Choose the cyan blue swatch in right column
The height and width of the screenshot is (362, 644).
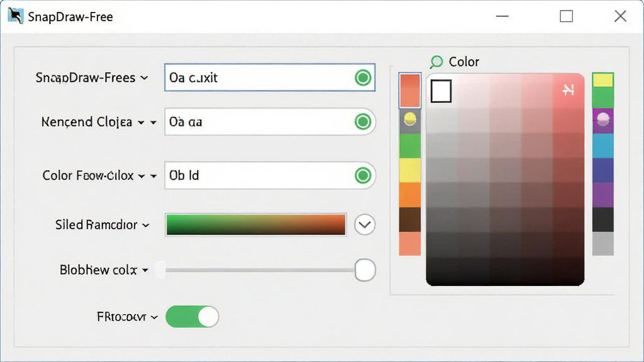point(603,146)
